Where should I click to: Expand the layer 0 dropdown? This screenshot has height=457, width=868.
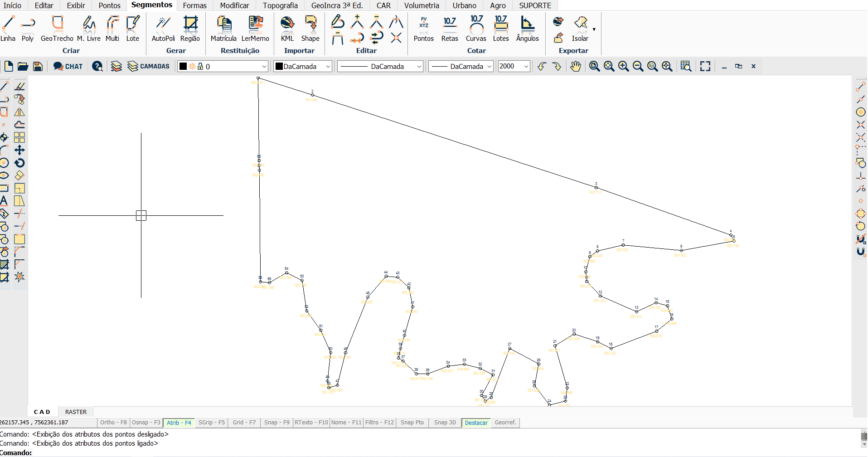264,67
